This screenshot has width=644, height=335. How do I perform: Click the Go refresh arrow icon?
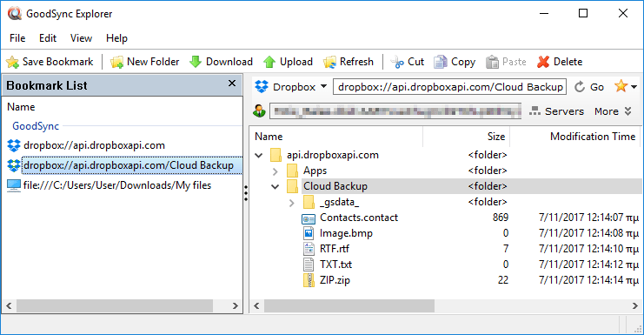(x=580, y=87)
